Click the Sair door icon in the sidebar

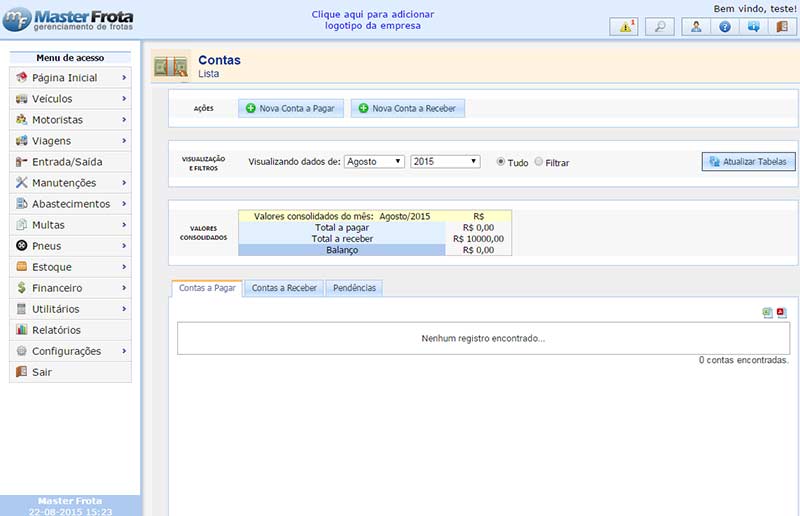(21, 372)
